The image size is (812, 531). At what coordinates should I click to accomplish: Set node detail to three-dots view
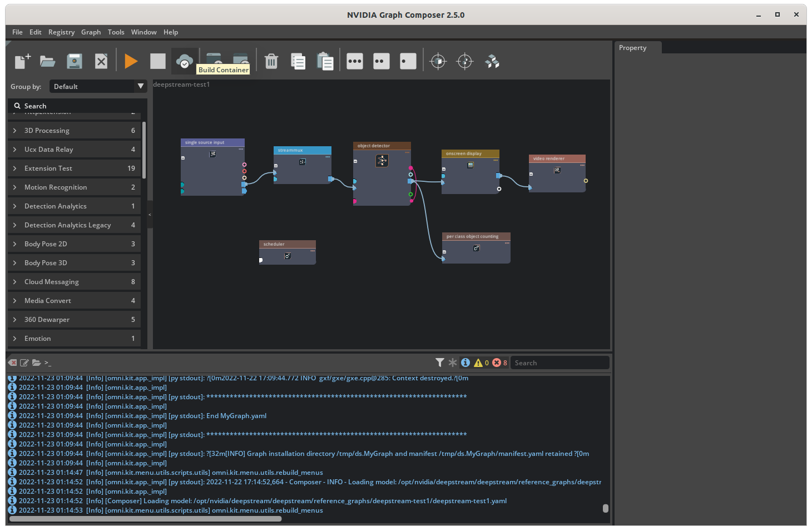(355, 61)
